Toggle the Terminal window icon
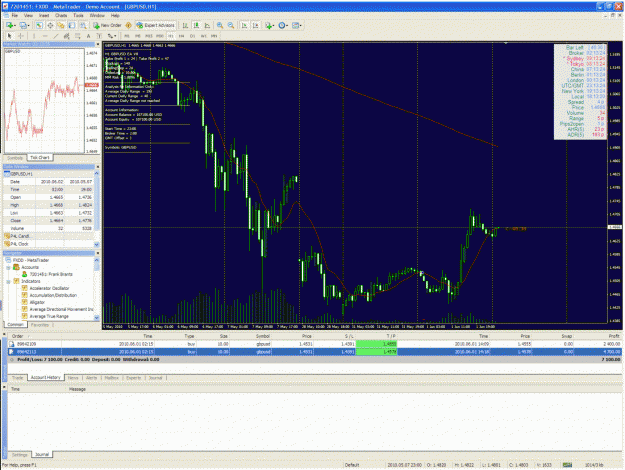This screenshot has height=470, width=625. (x=72, y=25)
